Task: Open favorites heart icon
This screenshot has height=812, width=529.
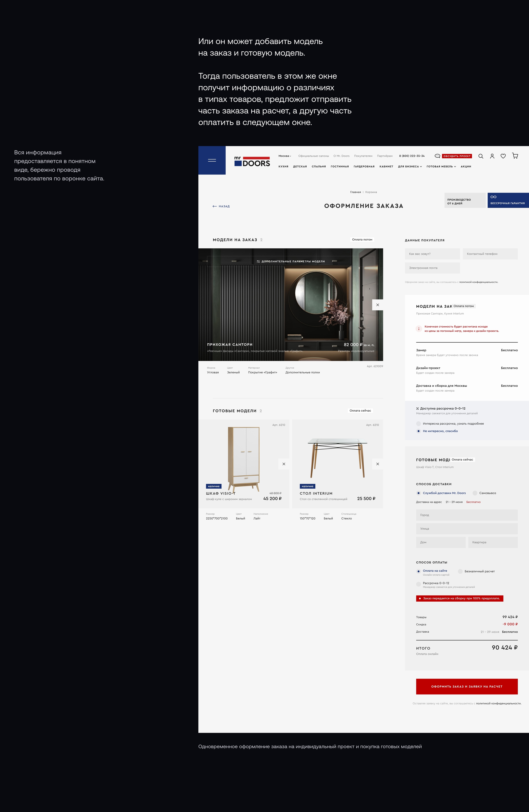Action: point(503,156)
